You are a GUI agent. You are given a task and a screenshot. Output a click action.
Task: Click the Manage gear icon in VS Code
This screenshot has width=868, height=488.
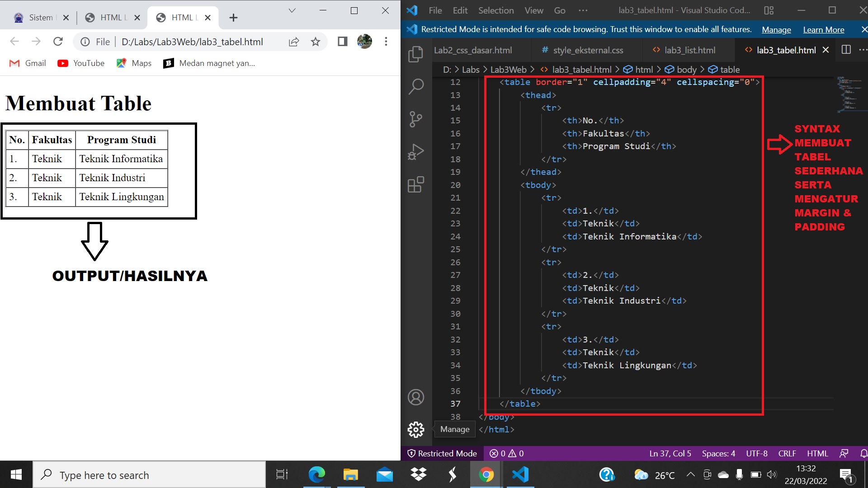(415, 429)
